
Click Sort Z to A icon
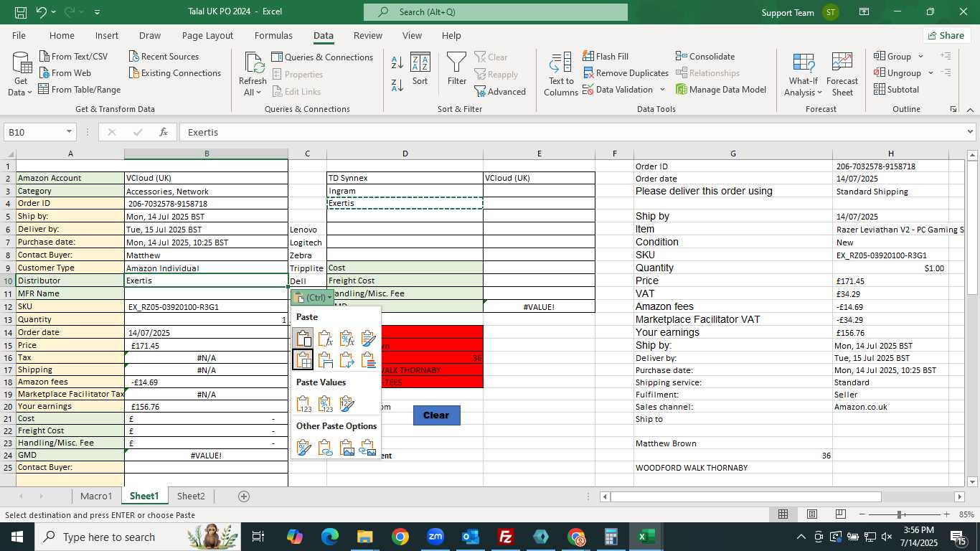point(397,85)
